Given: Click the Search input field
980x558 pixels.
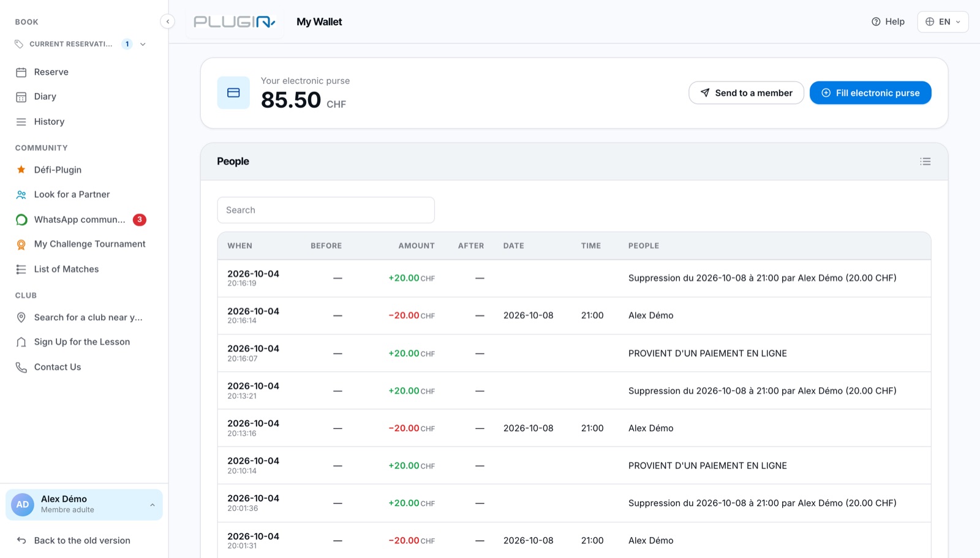Looking at the screenshot, I should pyautogui.click(x=326, y=210).
